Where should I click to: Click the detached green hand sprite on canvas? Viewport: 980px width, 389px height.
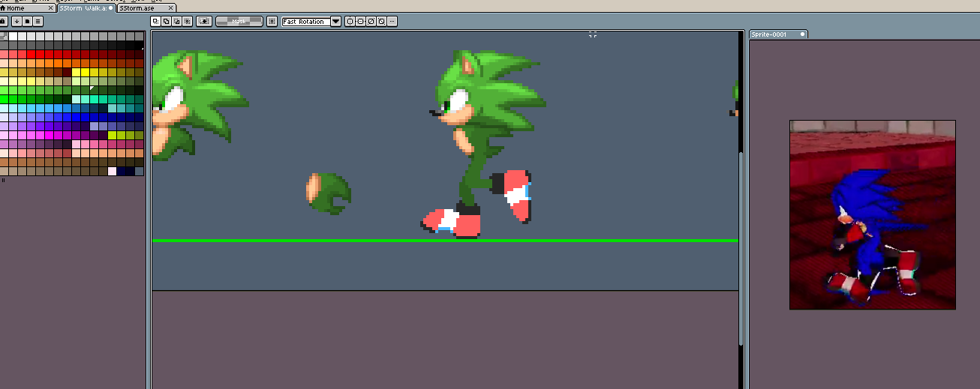point(329,193)
